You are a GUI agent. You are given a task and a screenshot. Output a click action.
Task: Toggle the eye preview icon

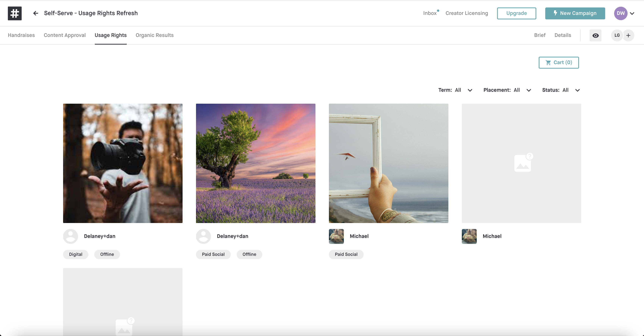pyautogui.click(x=595, y=35)
